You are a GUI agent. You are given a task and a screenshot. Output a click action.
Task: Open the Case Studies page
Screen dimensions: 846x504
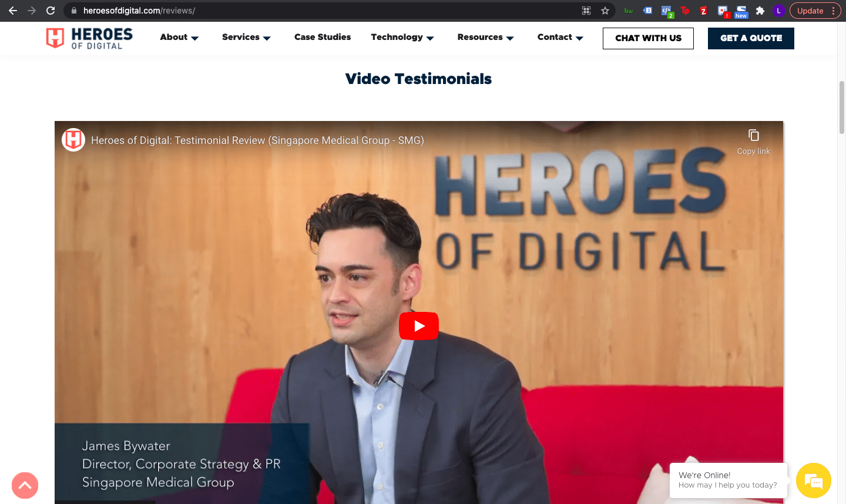(323, 37)
